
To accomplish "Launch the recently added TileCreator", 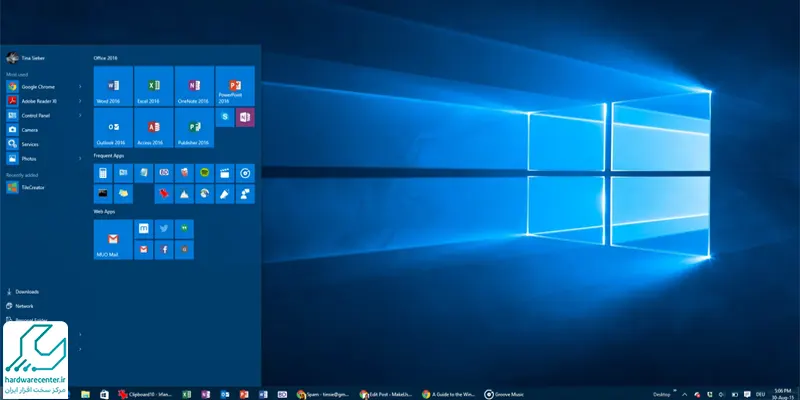I will pos(44,187).
